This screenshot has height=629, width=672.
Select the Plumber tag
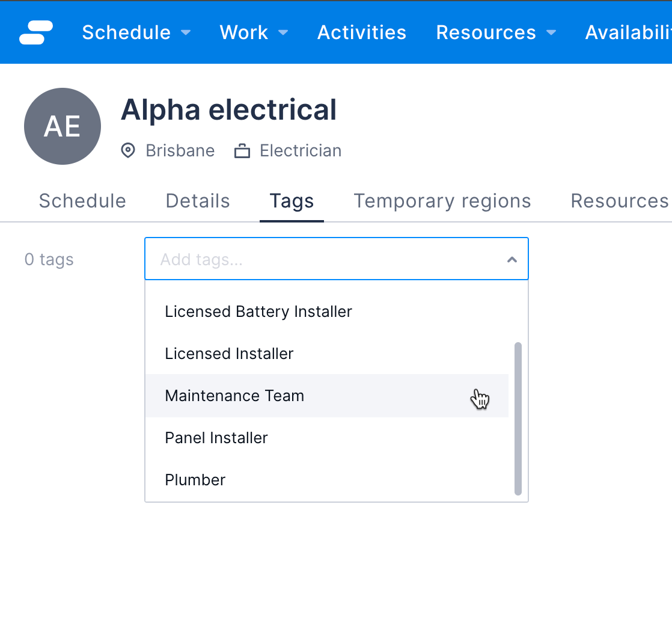point(195,480)
